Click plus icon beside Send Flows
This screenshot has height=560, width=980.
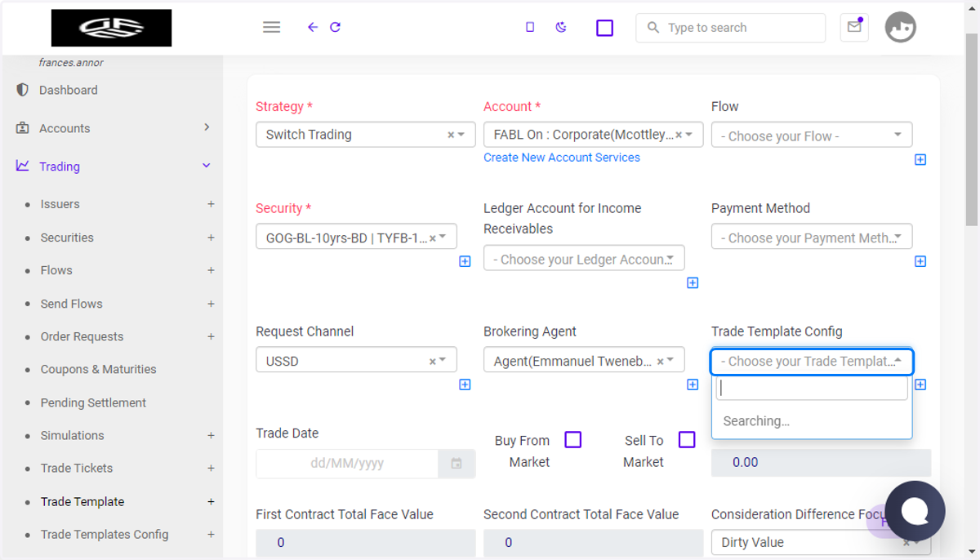click(211, 304)
